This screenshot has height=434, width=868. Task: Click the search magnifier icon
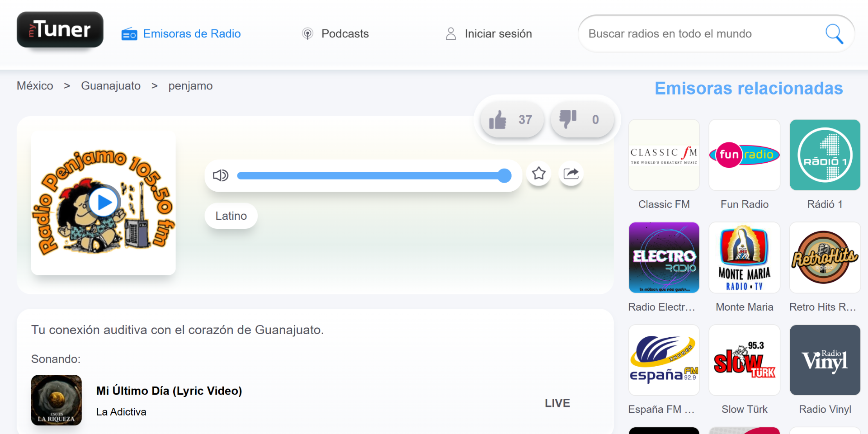pos(834,33)
